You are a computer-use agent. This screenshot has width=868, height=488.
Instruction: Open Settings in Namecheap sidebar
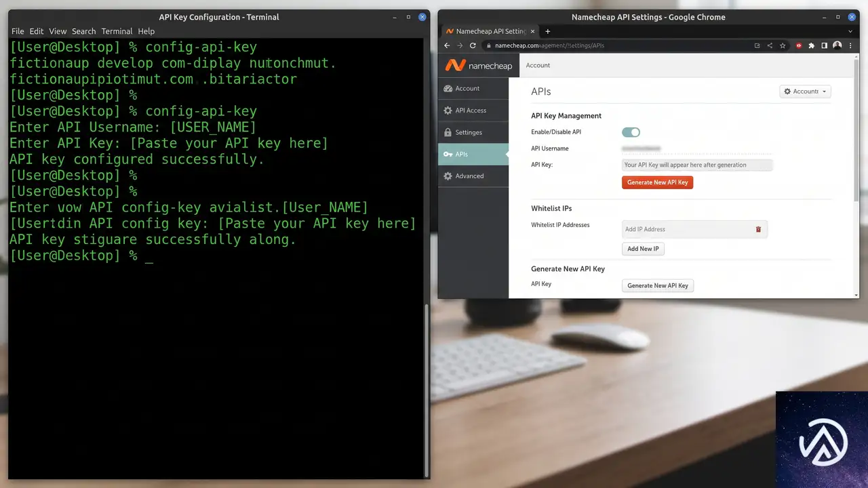click(473, 132)
